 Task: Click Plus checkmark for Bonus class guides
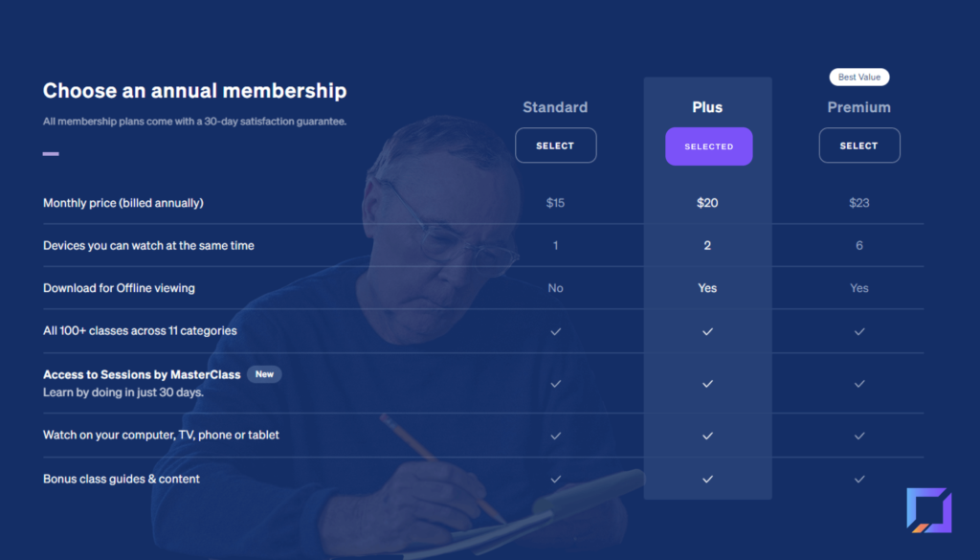coord(707,480)
